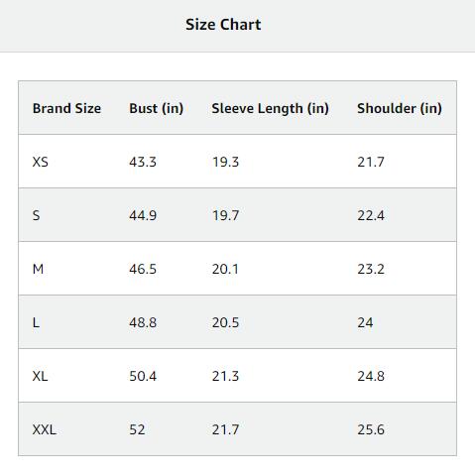Select the 43.3 bust value
The height and width of the screenshot is (476, 475).
(143, 162)
